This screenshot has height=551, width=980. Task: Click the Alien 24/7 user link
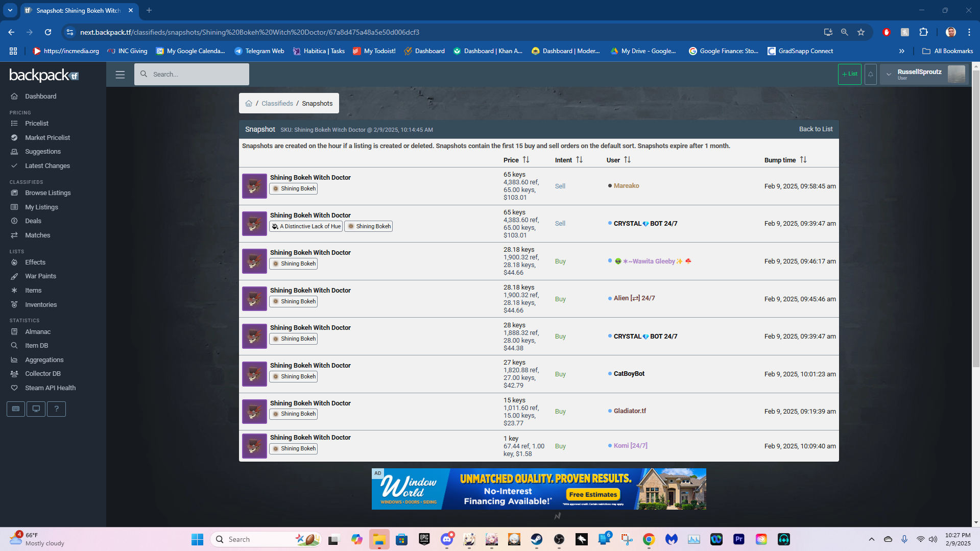[634, 298]
